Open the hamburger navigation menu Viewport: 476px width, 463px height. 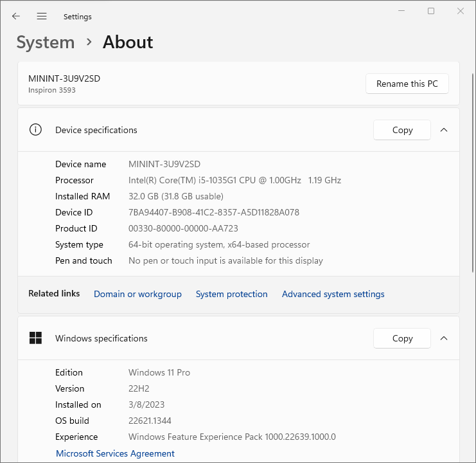tap(42, 16)
